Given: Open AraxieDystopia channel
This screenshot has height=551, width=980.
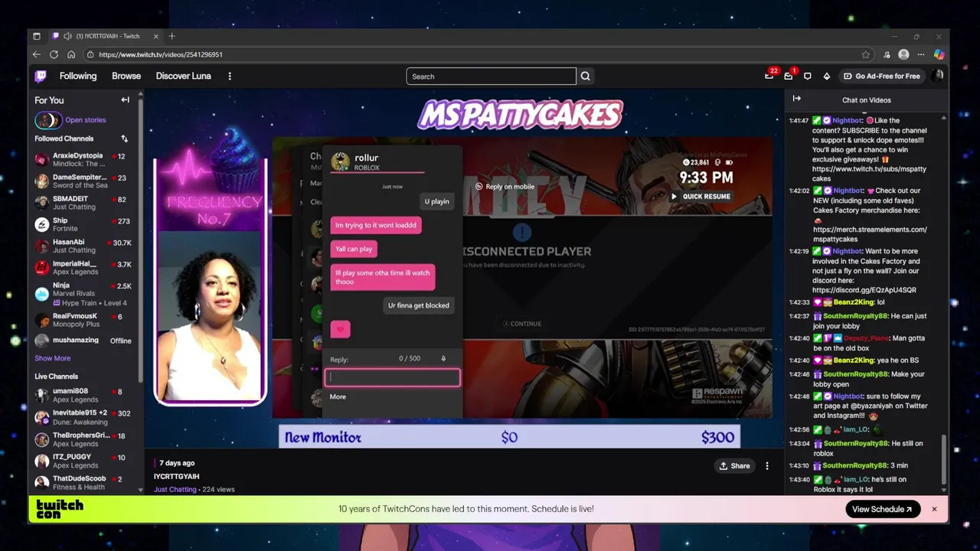Looking at the screenshot, I should click(86, 159).
